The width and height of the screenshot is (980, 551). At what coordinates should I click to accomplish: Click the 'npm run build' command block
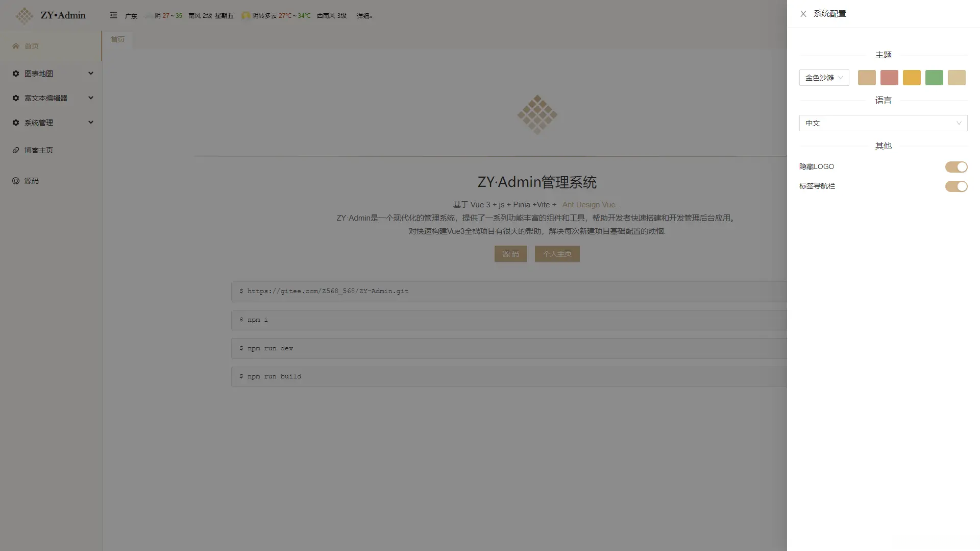pyautogui.click(x=509, y=377)
